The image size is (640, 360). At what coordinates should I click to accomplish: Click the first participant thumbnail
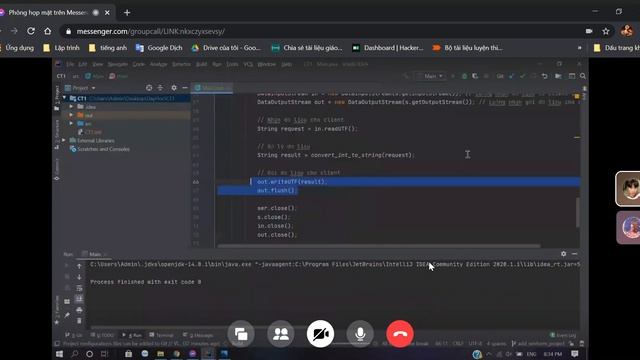(x=629, y=189)
